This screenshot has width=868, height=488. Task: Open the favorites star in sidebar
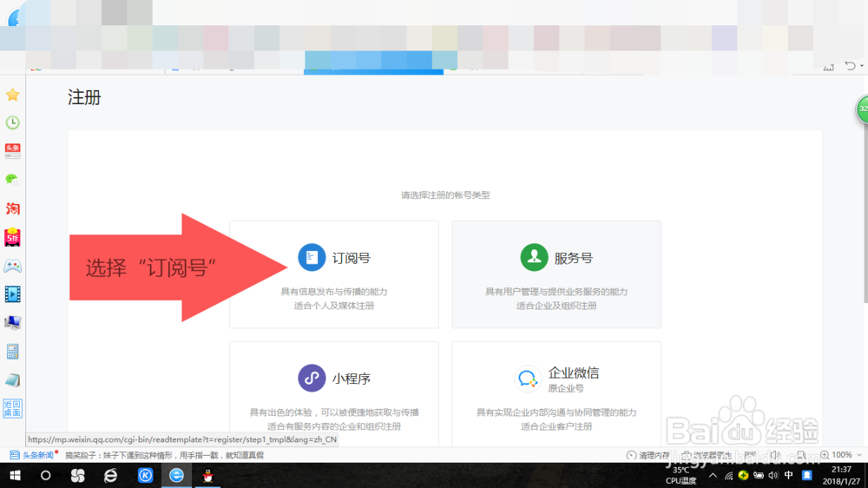(x=12, y=95)
